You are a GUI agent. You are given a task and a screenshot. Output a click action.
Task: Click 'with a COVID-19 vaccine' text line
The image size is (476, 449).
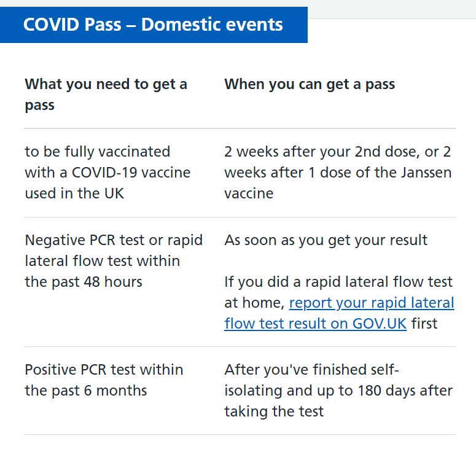[107, 173]
